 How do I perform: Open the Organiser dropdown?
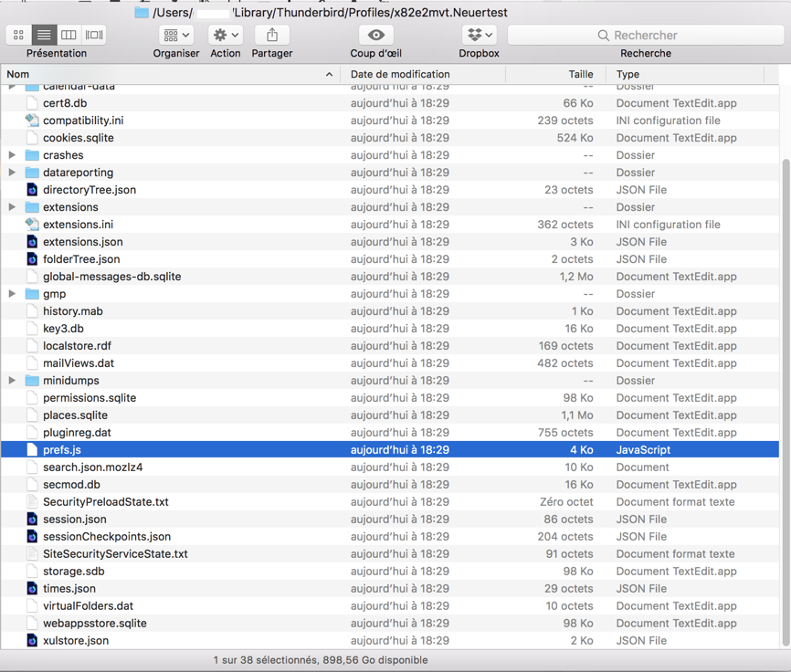click(176, 35)
